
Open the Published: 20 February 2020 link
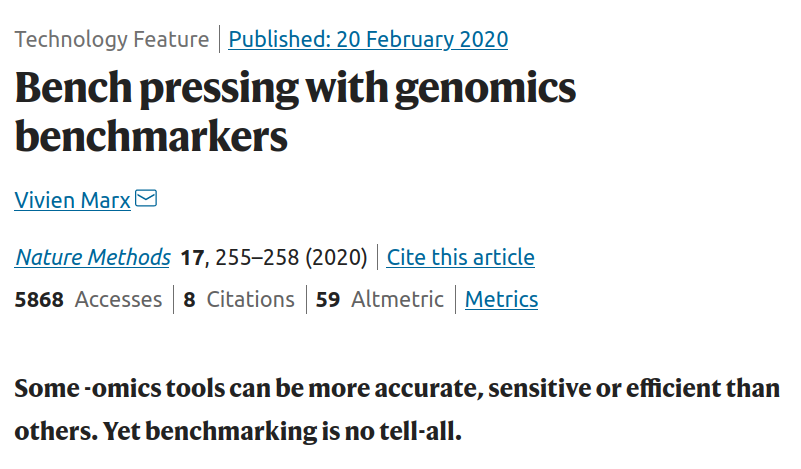368,40
